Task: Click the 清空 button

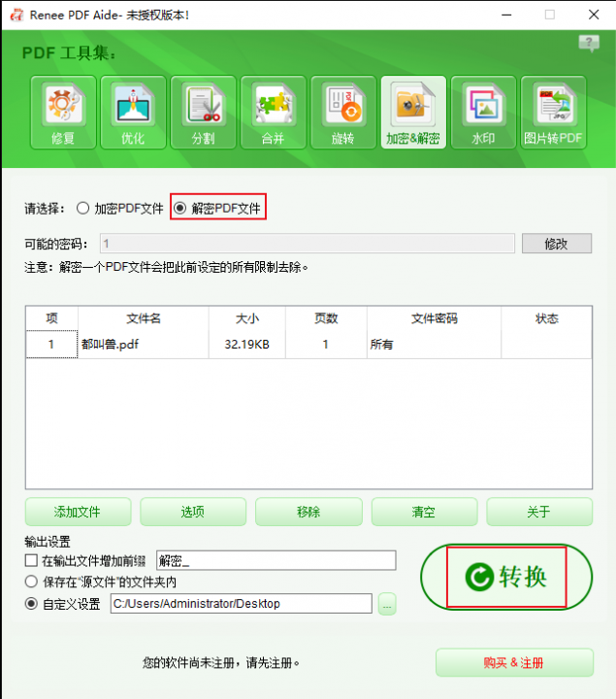Action: point(424,512)
